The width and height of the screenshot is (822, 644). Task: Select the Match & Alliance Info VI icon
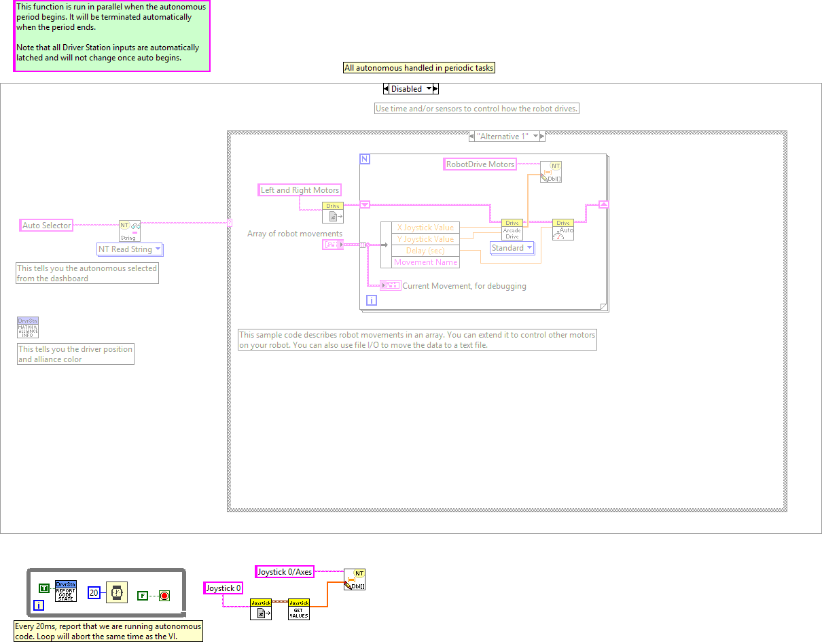(28, 327)
